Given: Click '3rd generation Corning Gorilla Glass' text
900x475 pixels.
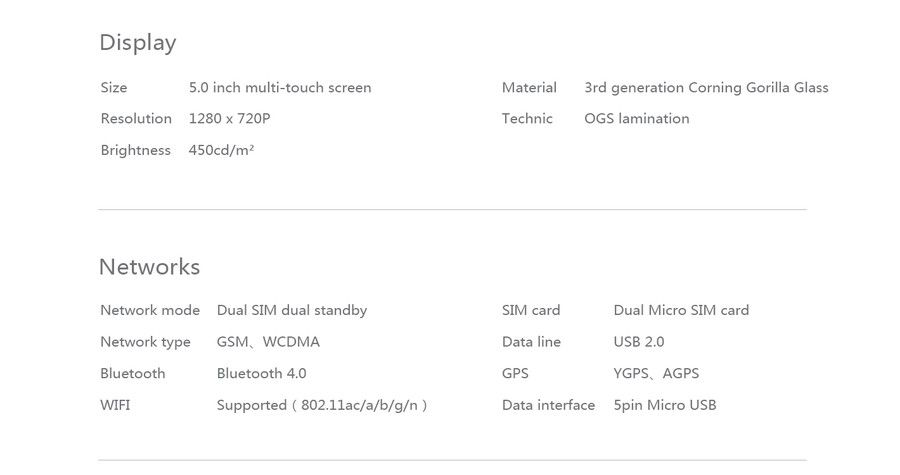Looking at the screenshot, I should click(x=707, y=87).
